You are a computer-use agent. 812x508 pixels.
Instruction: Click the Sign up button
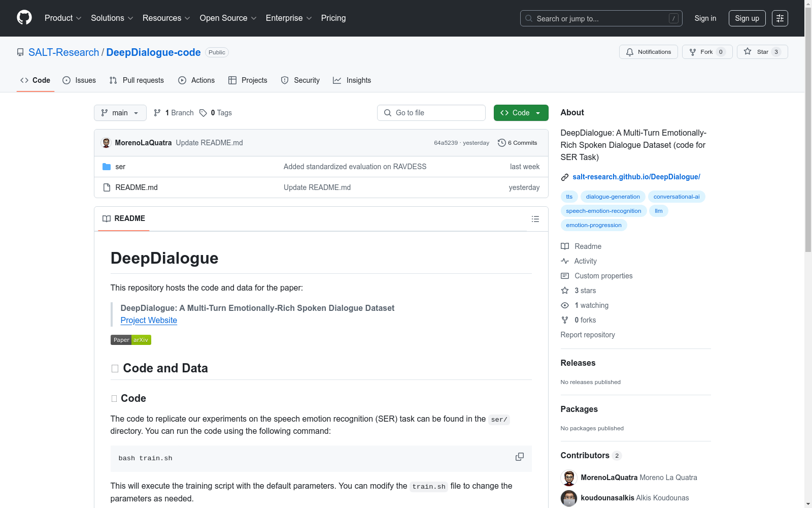pyautogui.click(x=747, y=18)
